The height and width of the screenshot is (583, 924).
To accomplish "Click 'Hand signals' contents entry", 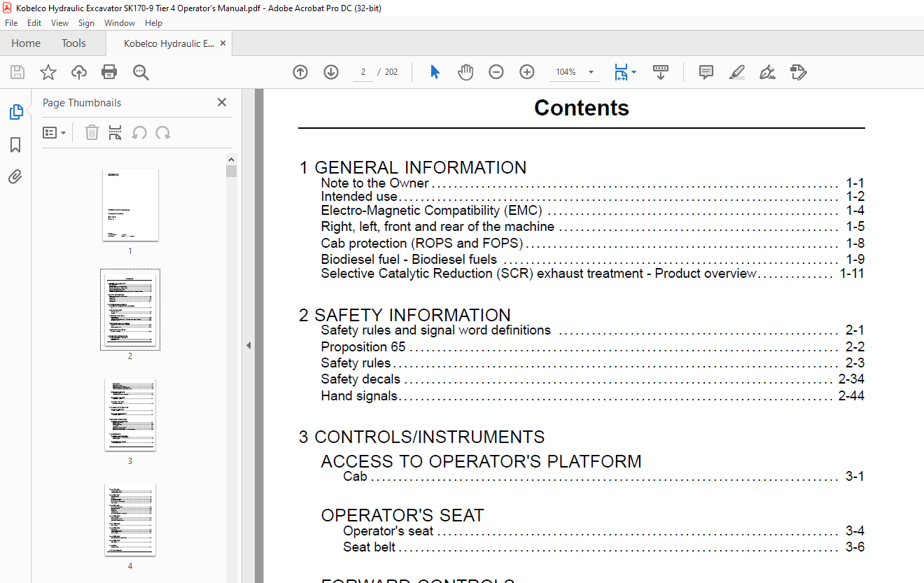I will (x=359, y=395).
